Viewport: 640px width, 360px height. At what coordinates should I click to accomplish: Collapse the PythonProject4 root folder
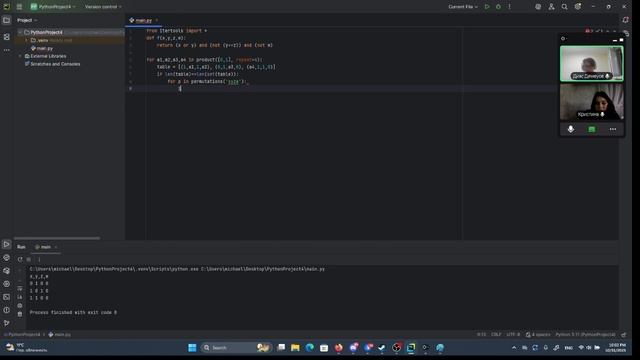20,32
